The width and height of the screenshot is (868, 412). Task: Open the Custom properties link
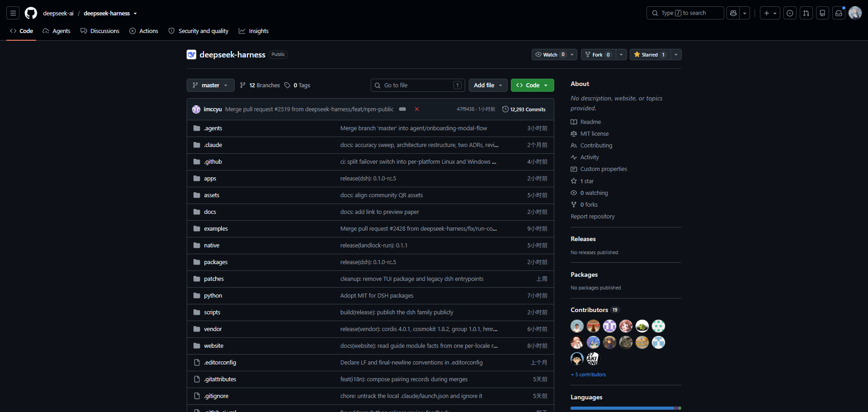point(604,169)
